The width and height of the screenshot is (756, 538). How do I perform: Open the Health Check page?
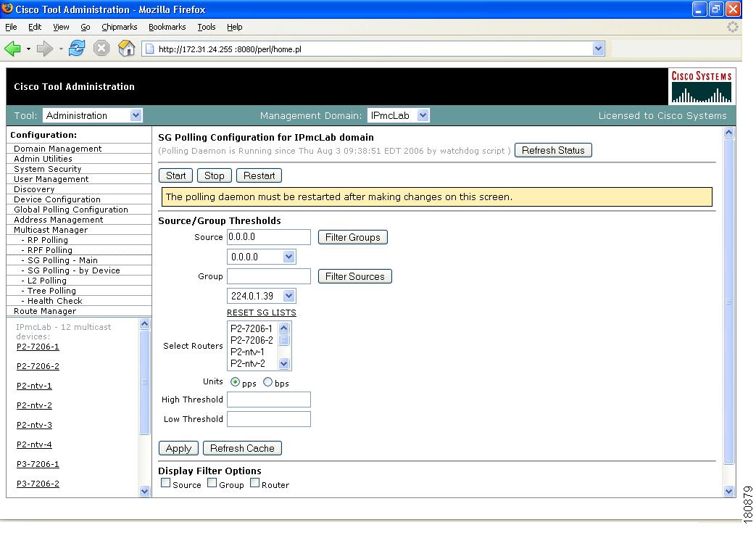[x=54, y=301]
